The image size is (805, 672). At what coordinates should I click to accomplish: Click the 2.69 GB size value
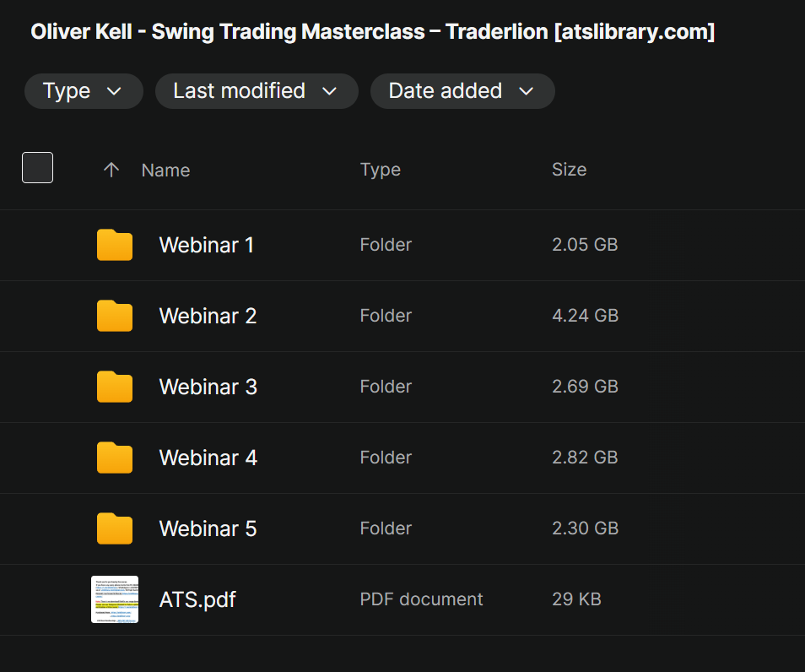[x=585, y=387]
